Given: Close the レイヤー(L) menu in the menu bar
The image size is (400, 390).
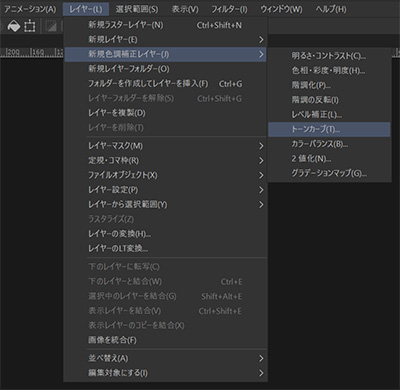Looking at the screenshot, I should [86, 9].
